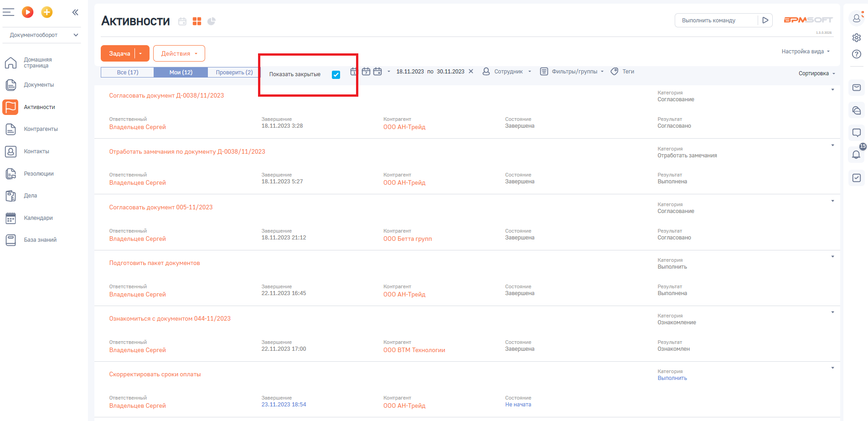The width and height of the screenshot is (868, 421).
Task: Expand arrow on Скорректировать сроки оплаты row
Action: tap(832, 368)
